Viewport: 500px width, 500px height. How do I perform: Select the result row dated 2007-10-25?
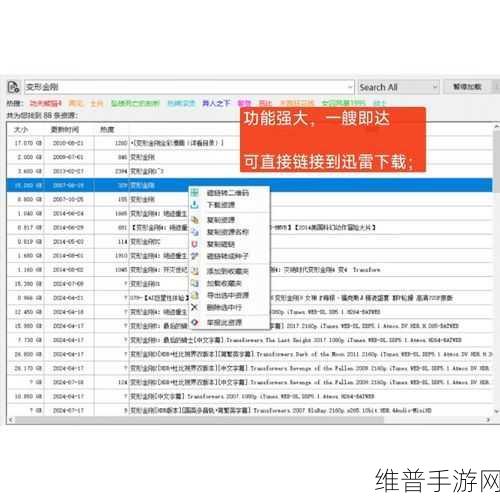pyautogui.click(x=250, y=199)
